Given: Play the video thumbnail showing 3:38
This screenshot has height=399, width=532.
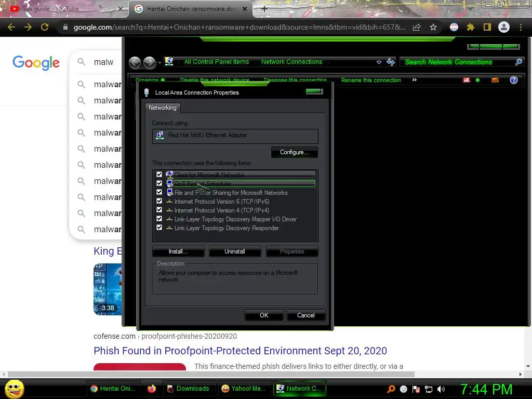Looking at the screenshot, I should pos(108,289).
